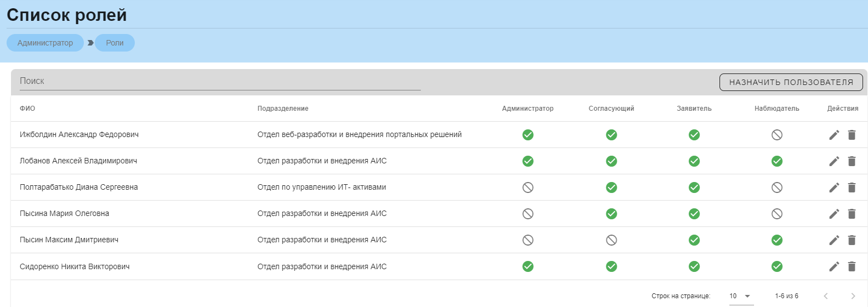Toggle Администратор role for Полтарабатько Диана Сергеевна

click(528, 187)
